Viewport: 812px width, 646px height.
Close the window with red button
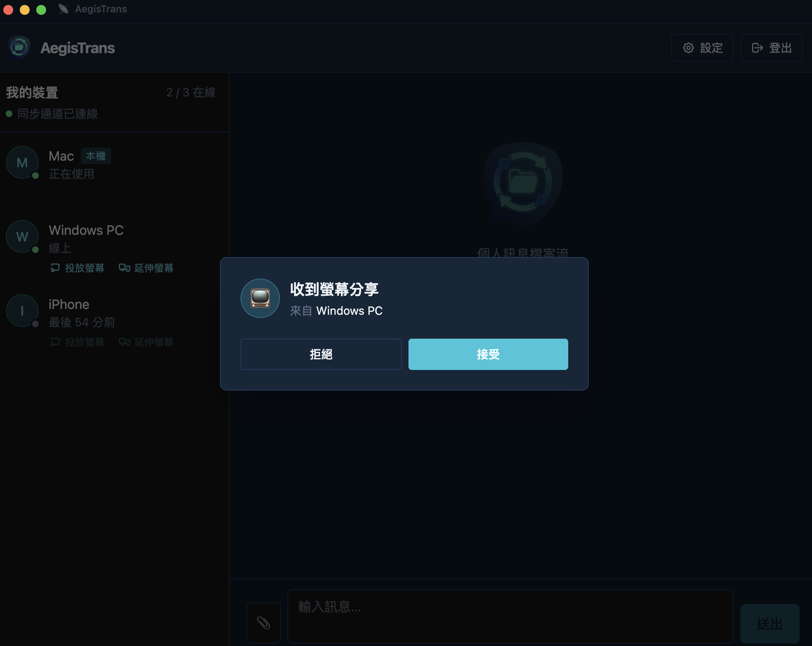click(x=8, y=9)
